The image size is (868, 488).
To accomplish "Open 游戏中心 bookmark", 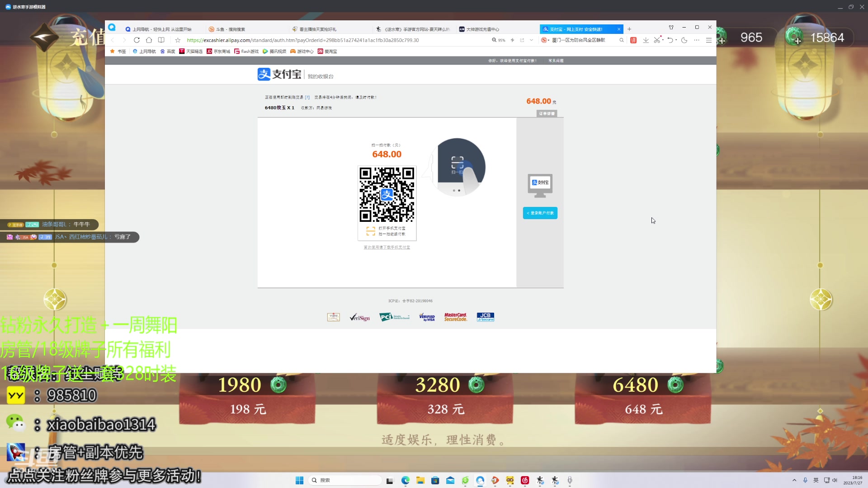I will [302, 52].
